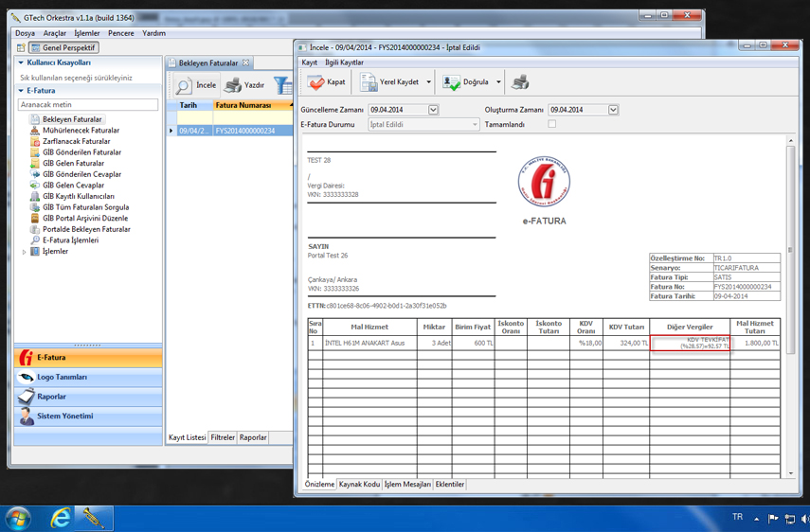Expand the İşlemler tree node
The width and height of the screenshot is (810, 532).
pyautogui.click(x=25, y=252)
